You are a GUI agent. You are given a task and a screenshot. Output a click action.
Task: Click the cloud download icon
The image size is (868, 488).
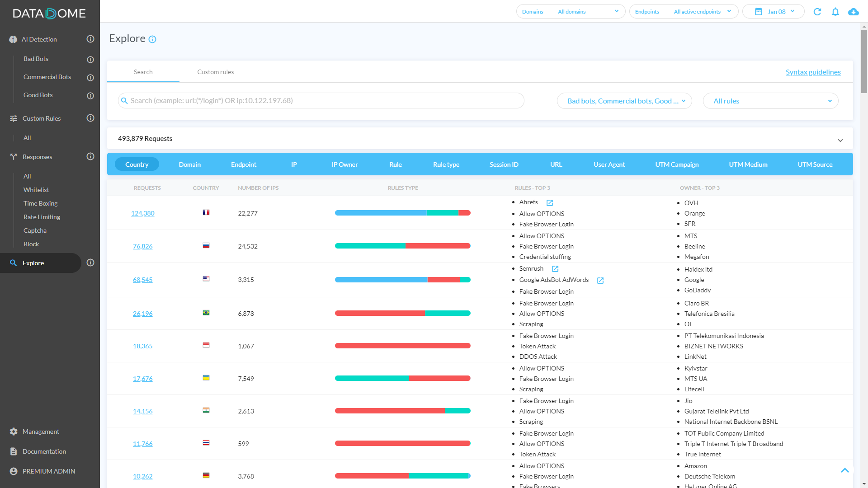pyautogui.click(x=854, y=12)
